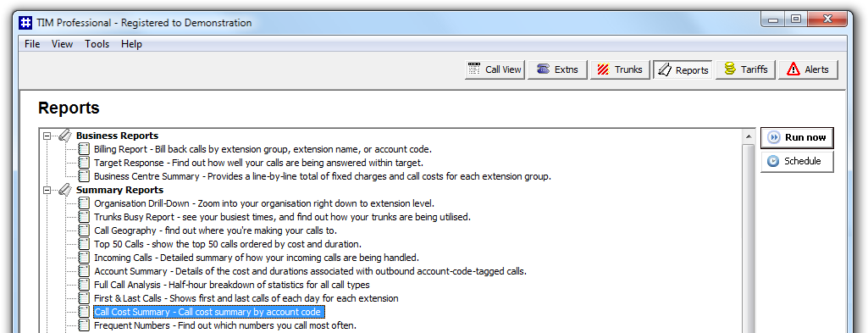Click the TIM Professional title bar icon
868x333 pixels.
click(x=25, y=23)
